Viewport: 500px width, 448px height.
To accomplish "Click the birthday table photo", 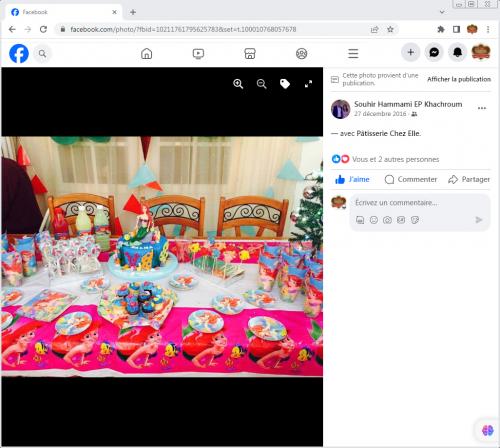I will pyautogui.click(x=162, y=256).
